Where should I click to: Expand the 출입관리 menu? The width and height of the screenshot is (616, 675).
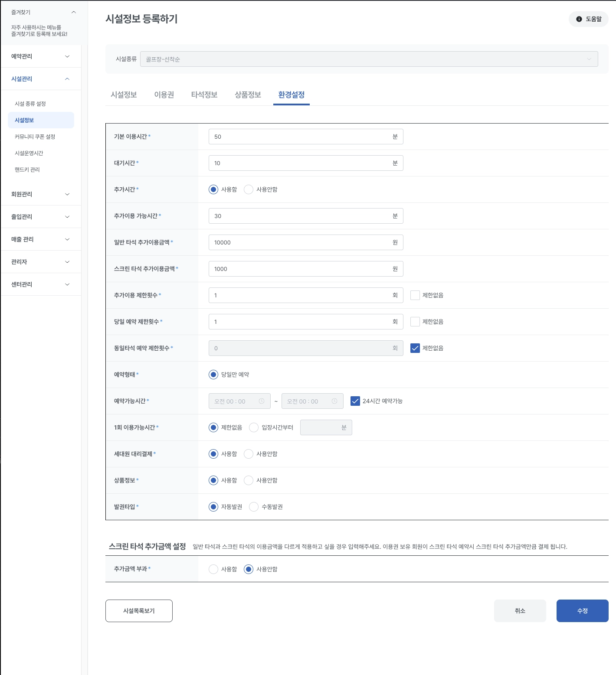click(41, 217)
